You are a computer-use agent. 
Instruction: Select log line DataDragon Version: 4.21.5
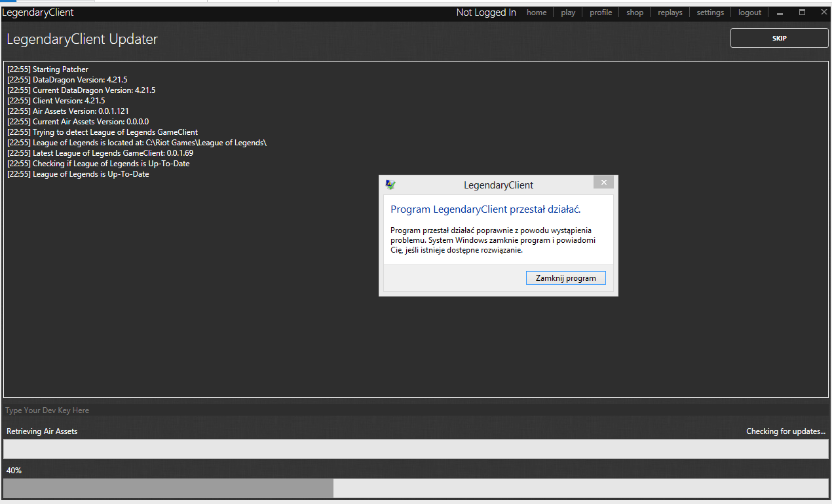pyautogui.click(x=67, y=80)
